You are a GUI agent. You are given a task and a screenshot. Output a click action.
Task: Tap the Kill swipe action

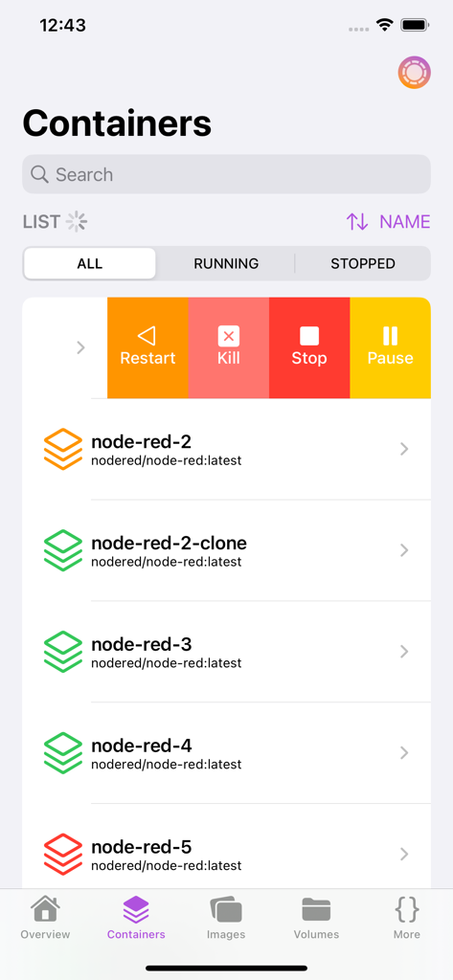click(x=228, y=347)
